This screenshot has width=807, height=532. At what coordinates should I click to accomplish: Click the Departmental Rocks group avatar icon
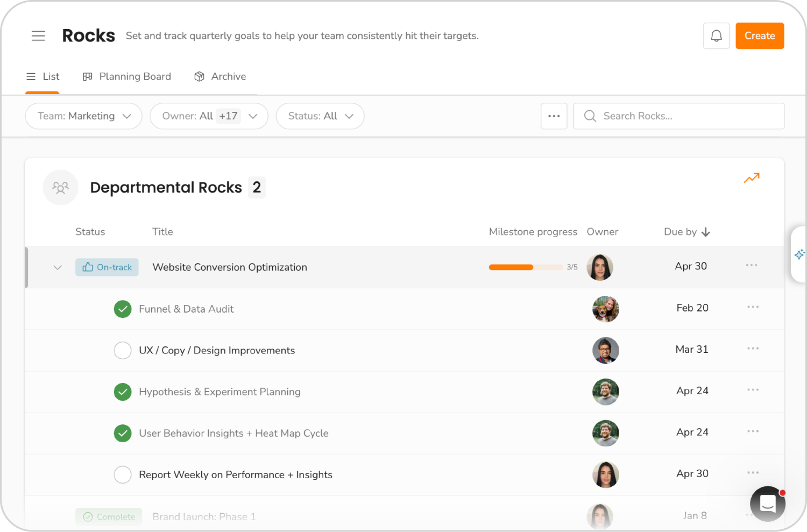[x=60, y=187]
